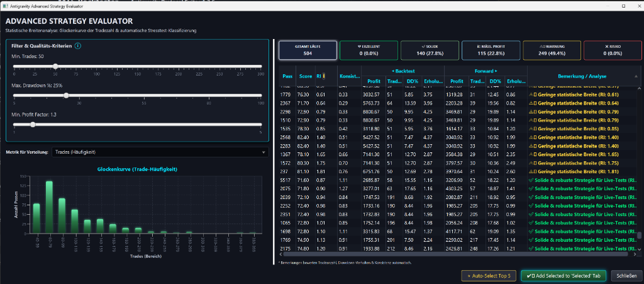The image size is (644, 284).
Task: Click the dropdown arrow of Trades (Häufigkeit) combo
Action: click(x=264, y=152)
